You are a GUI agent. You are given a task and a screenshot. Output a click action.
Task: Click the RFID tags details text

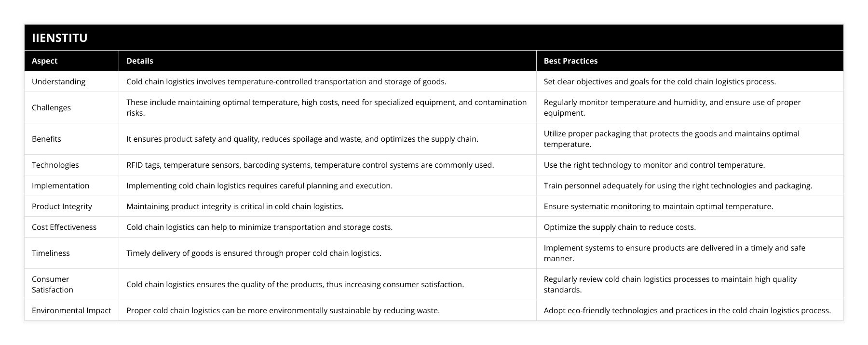(x=310, y=165)
